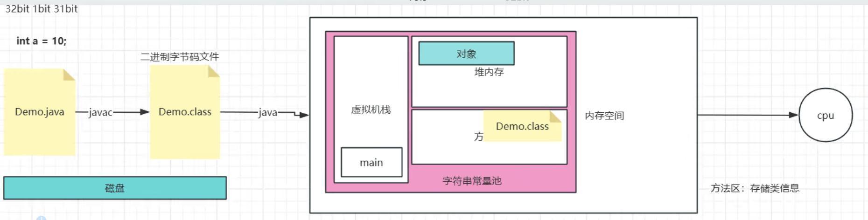
Task: Click the 方法区：存储类信息 text
Action: 755,188
